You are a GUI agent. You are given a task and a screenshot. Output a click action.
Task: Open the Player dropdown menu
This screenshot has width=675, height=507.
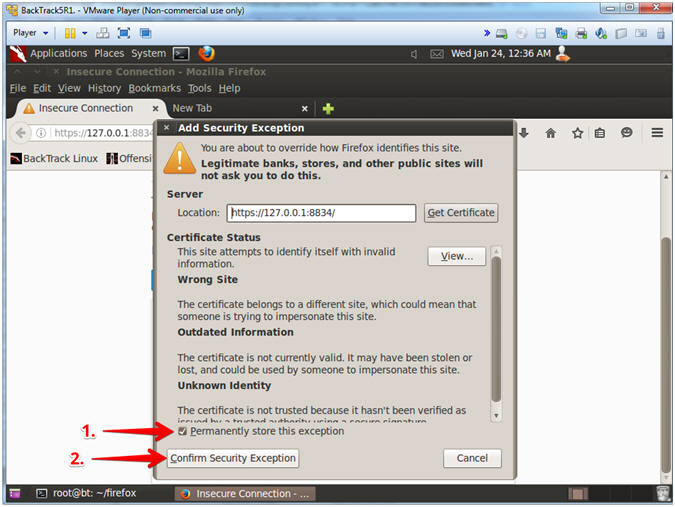pos(30,33)
